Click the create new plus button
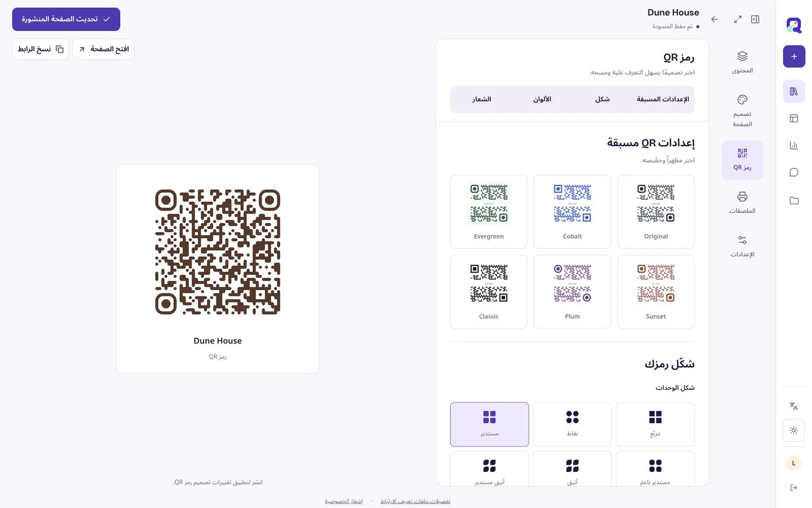Viewport: 812px width, 508px height. coord(794,56)
